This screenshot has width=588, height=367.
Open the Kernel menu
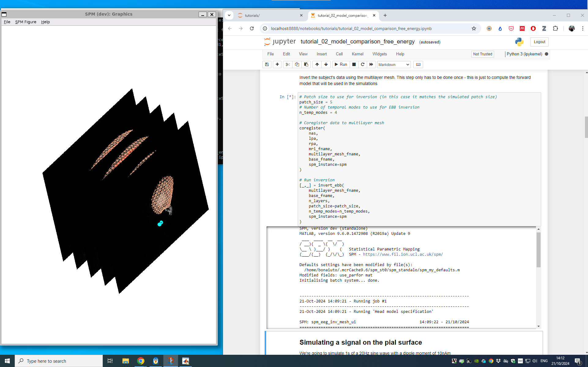357,54
